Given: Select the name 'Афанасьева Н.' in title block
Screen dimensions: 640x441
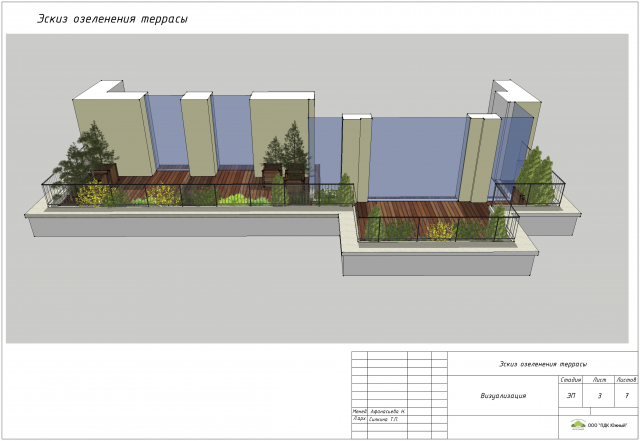Looking at the screenshot, I should click(x=387, y=412).
